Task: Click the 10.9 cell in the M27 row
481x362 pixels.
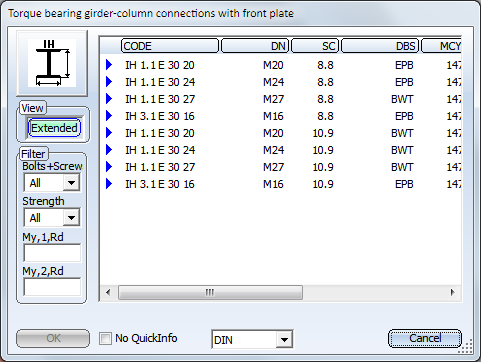Action: tap(323, 167)
